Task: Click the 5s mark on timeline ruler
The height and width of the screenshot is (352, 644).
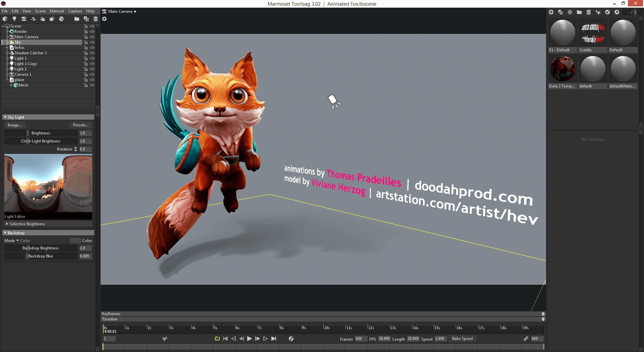Action: coord(215,328)
